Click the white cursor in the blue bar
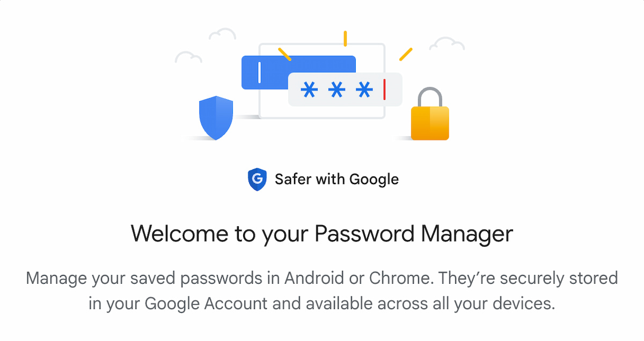The width and height of the screenshot is (644, 341). (260, 72)
